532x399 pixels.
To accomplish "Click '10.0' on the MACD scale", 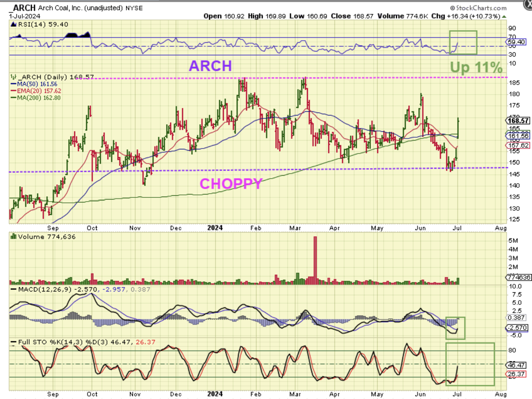I will pos(515,286).
